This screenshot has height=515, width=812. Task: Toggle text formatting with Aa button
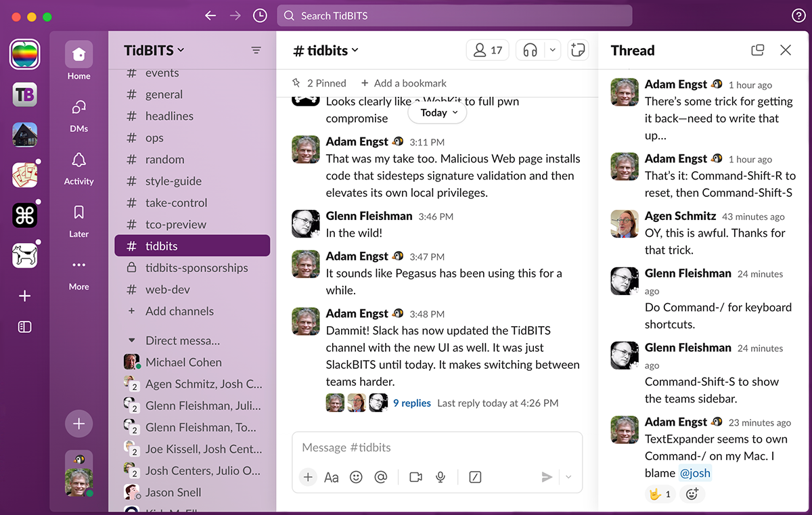point(332,477)
